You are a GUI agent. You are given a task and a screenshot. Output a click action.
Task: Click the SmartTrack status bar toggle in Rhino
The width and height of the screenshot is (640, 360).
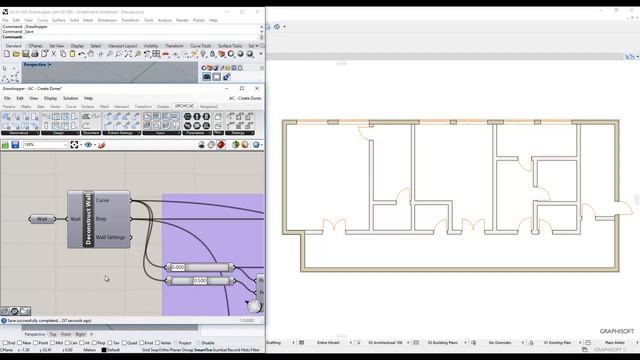[x=202, y=350]
